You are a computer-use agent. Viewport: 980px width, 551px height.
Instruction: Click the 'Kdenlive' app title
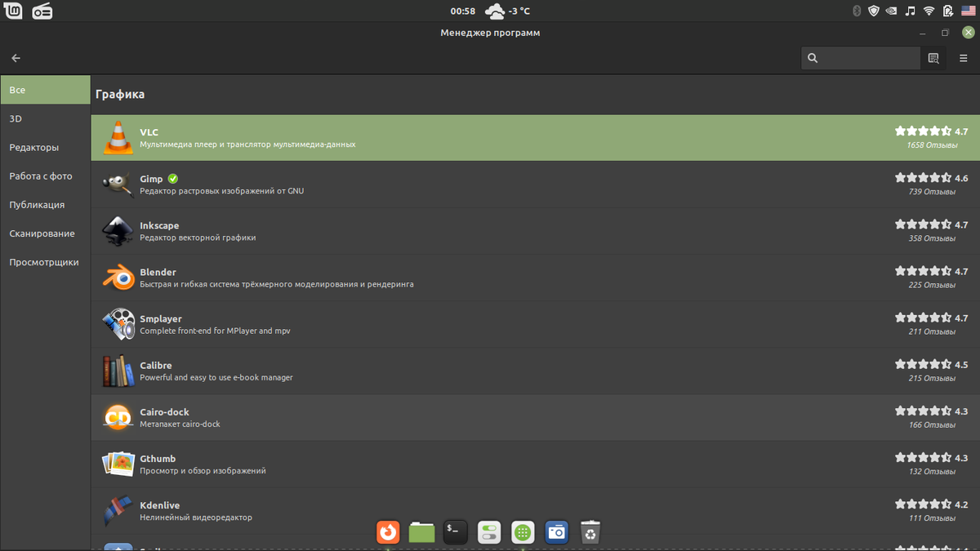pyautogui.click(x=160, y=504)
